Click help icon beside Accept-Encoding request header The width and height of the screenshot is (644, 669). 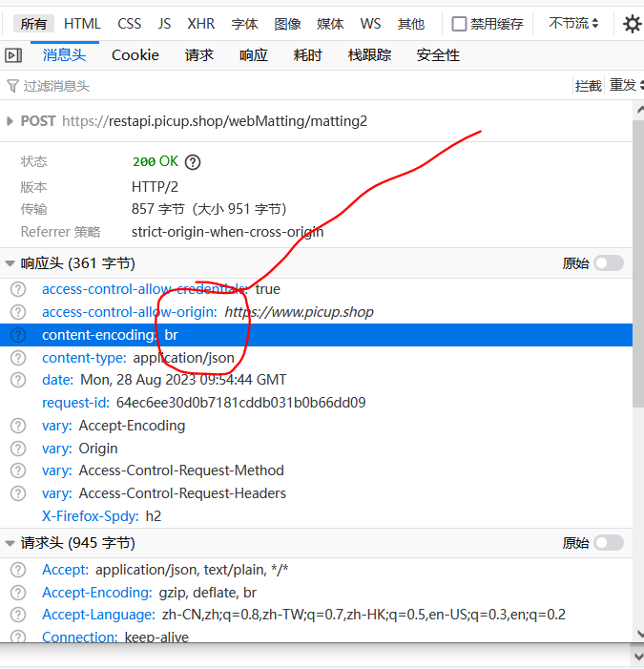[18, 593]
